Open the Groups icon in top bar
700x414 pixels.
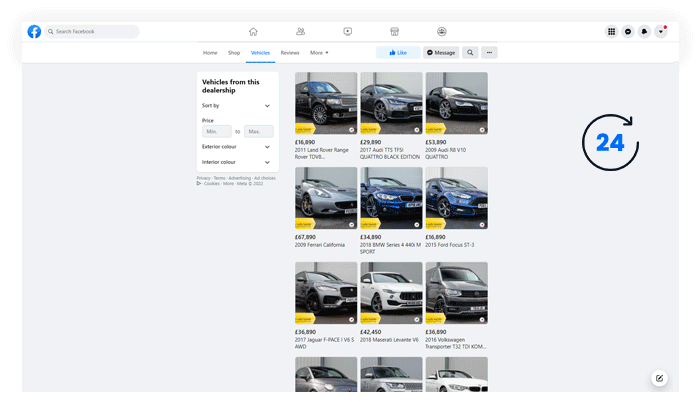[442, 31]
